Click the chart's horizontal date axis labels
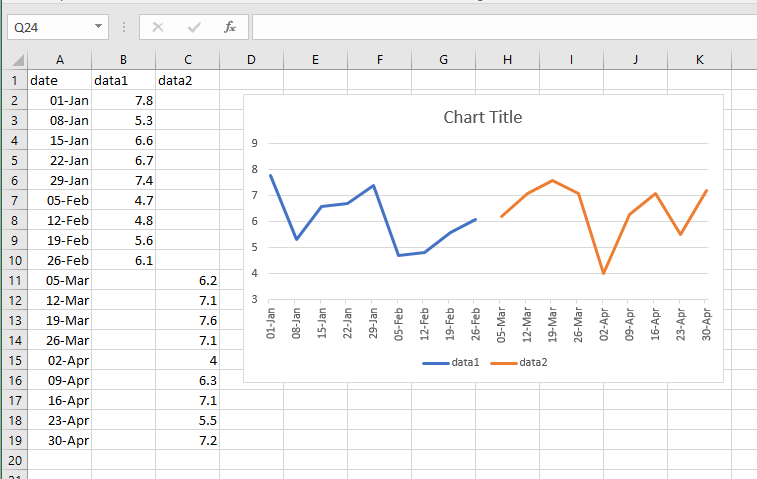Screen dimensions: 757x479 click(488, 324)
